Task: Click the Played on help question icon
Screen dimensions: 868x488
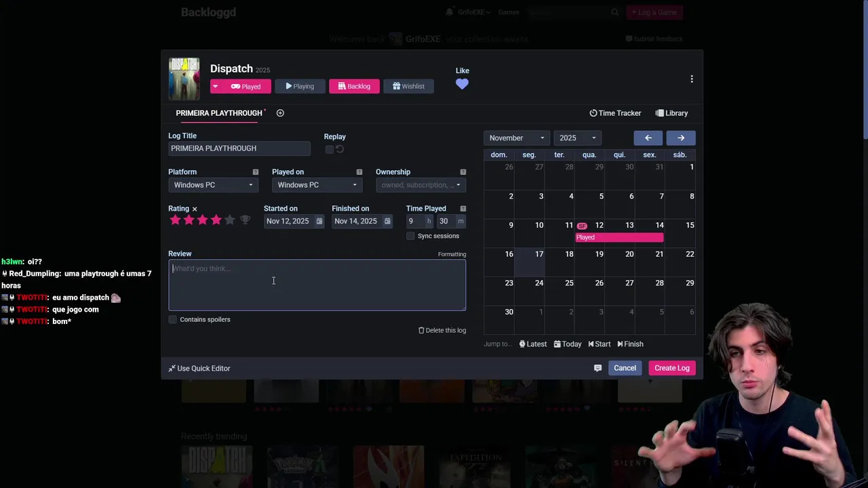Action: (359, 172)
